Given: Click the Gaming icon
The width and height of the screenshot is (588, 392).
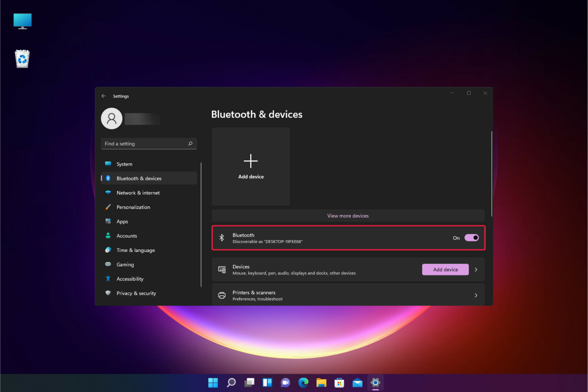Looking at the screenshot, I should coord(108,264).
